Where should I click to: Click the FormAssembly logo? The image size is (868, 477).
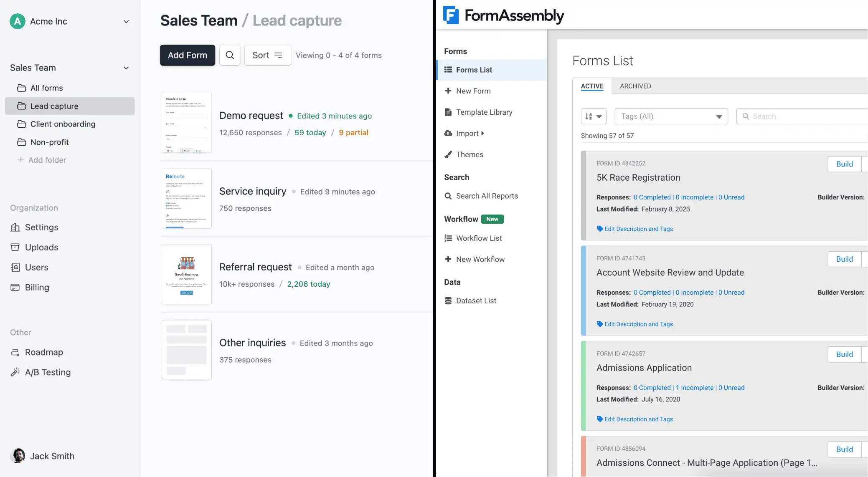503,15
